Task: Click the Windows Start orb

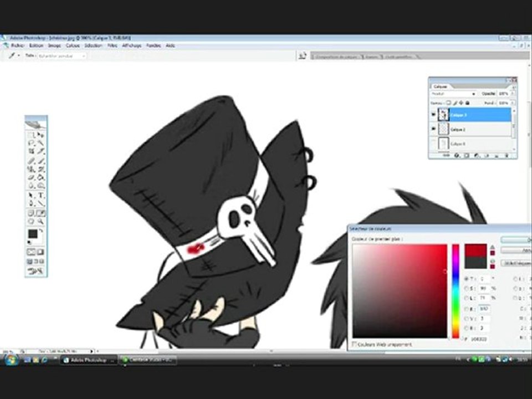Action: (11, 360)
